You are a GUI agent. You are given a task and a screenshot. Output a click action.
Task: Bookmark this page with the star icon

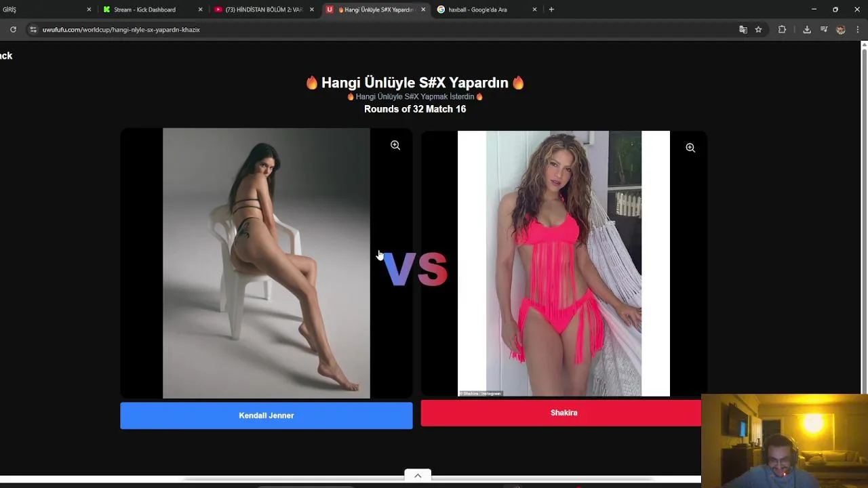click(758, 30)
